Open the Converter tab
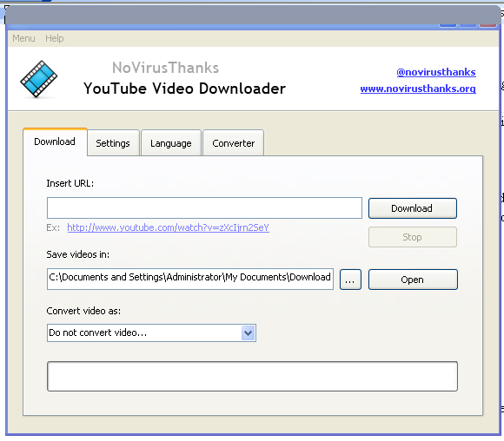Image resolution: width=504 pixels, height=441 pixels. pos(234,143)
